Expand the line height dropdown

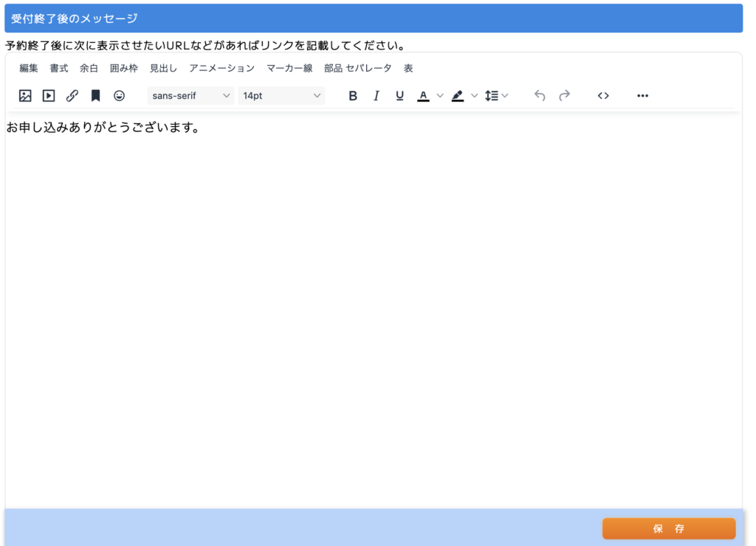click(496, 96)
